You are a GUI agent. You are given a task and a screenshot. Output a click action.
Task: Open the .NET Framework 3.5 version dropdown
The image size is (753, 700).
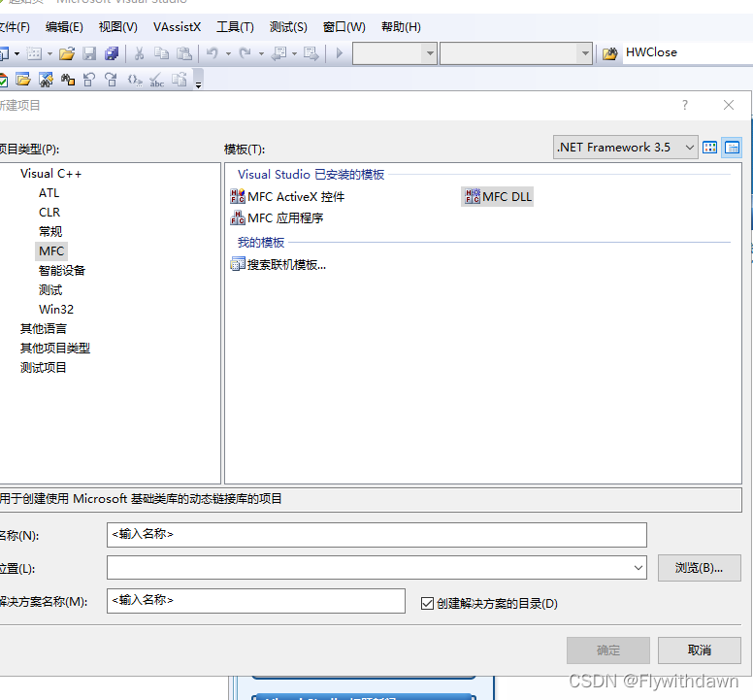625,148
